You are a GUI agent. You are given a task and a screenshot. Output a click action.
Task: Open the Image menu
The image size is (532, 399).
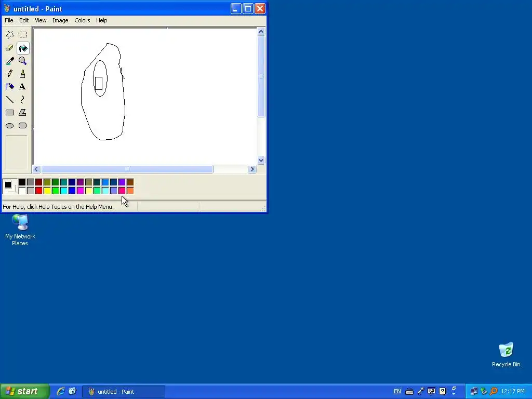coord(60,20)
